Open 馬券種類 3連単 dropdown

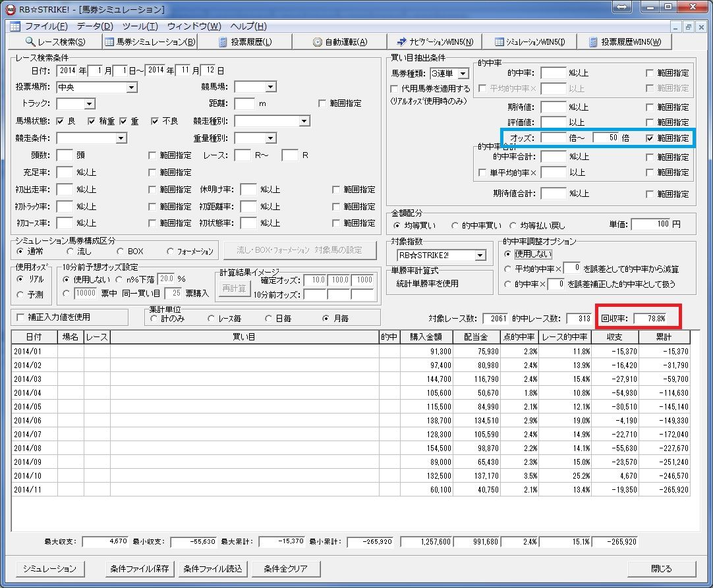463,74
